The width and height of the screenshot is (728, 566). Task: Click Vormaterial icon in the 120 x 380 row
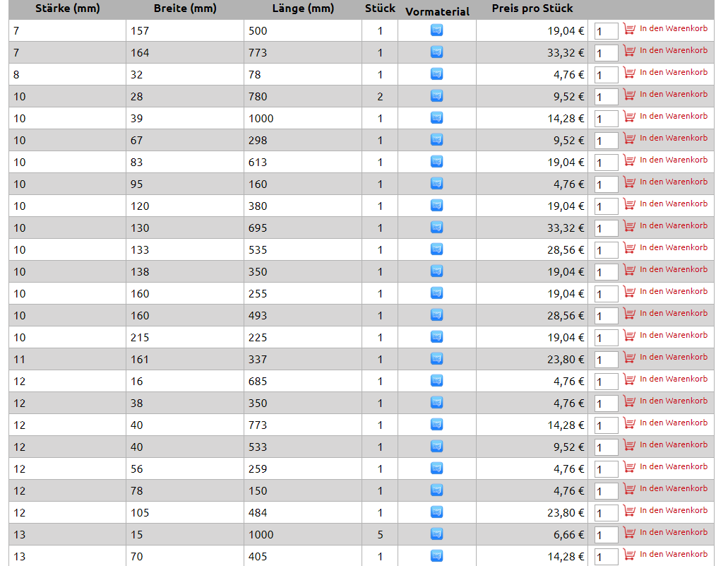pyautogui.click(x=436, y=205)
